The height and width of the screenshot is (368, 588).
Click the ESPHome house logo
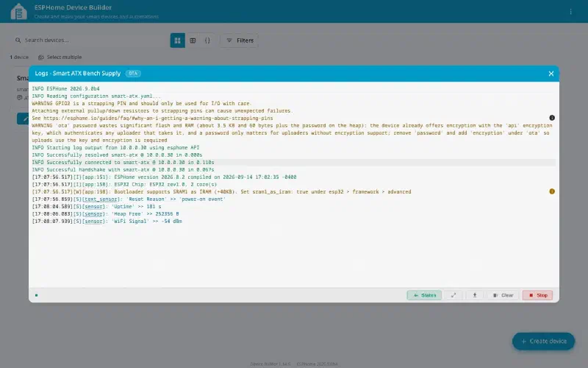click(x=19, y=11)
